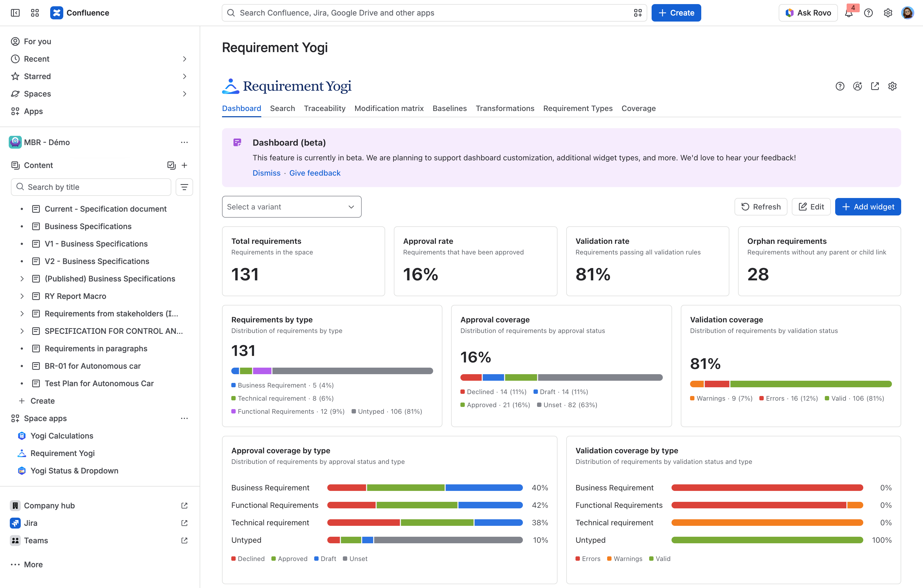
Task: Open the app switcher grid icon
Action: pyautogui.click(x=35, y=13)
